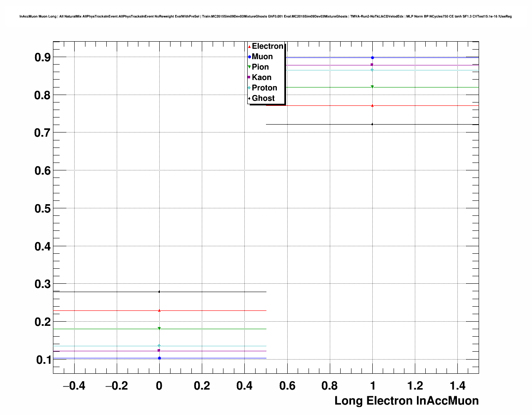This screenshot has width=532, height=415.
Task: Select the red Electron data point at x=0
Action: [x=159, y=310]
